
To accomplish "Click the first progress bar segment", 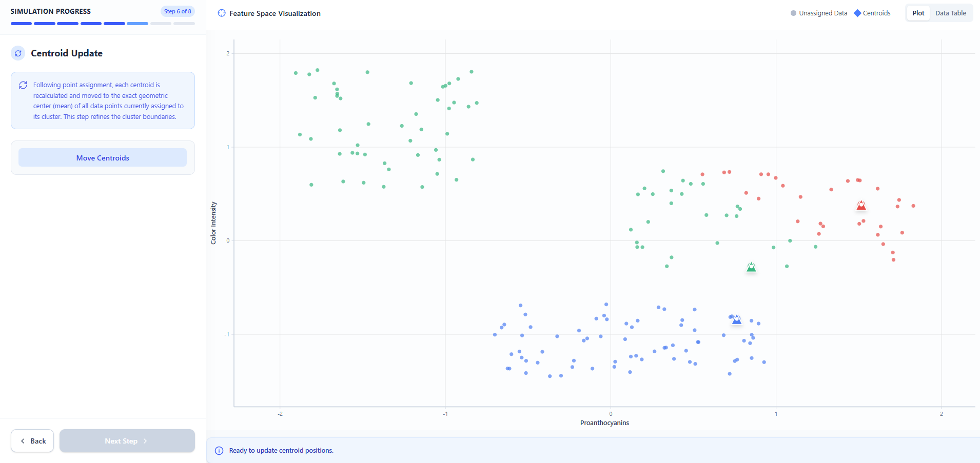I will click(21, 24).
